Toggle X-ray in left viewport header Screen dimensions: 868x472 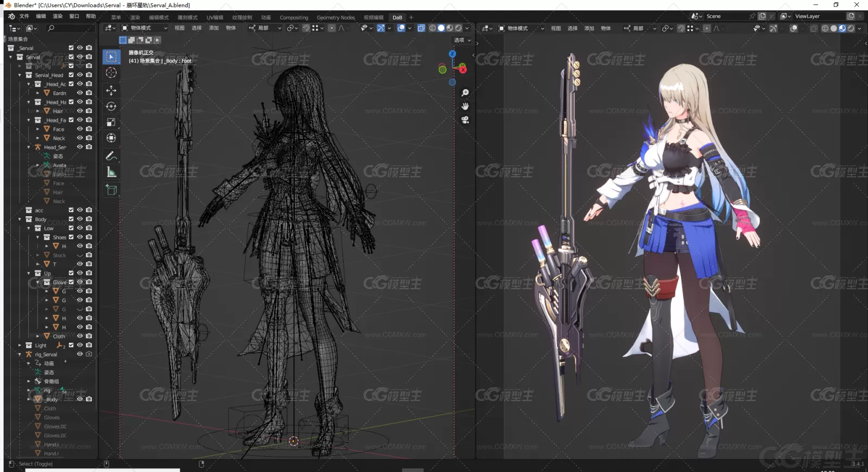tap(421, 28)
